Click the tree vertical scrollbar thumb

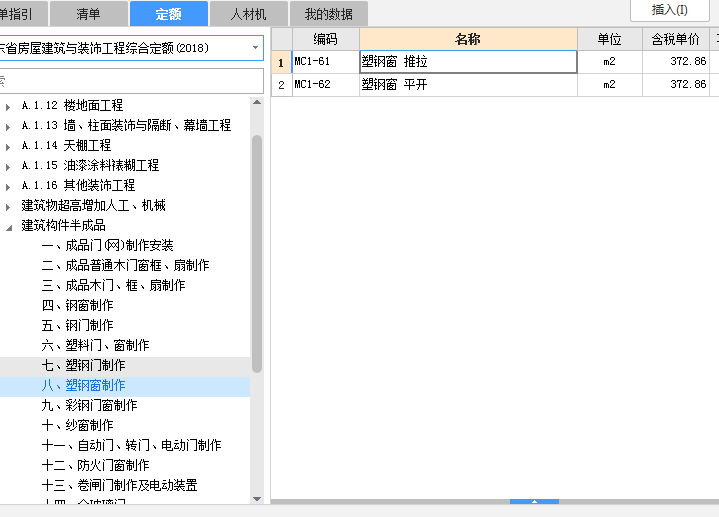point(257,254)
